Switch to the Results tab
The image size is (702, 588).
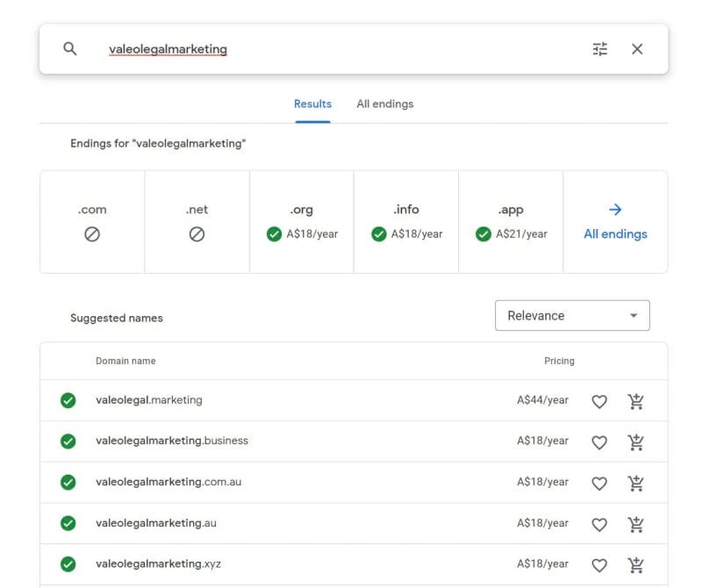pos(312,104)
